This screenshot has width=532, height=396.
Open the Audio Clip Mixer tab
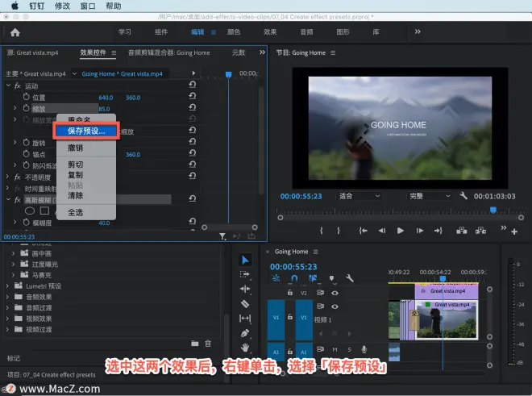pos(169,52)
